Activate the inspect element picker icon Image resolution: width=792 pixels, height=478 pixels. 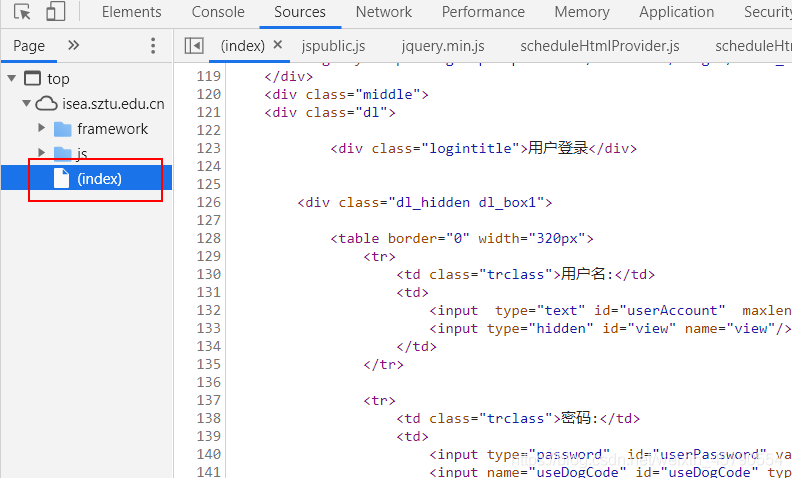coord(22,13)
